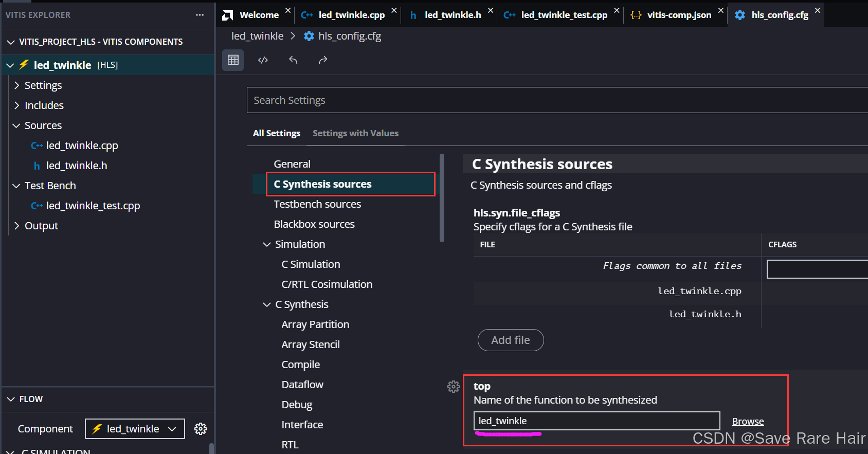Click the settings category list scrollbar
Viewport: 868px width, 454px height.
(442, 198)
